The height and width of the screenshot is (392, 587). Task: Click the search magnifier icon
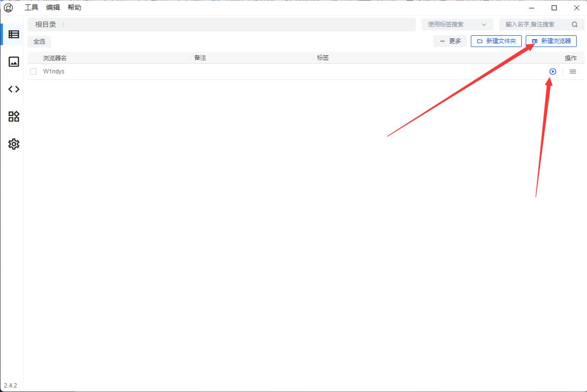tap(574, 24)
